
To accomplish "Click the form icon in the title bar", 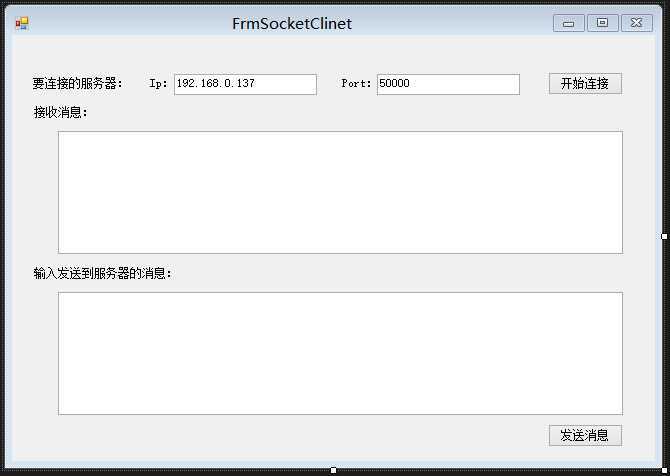I will (22, 23).
